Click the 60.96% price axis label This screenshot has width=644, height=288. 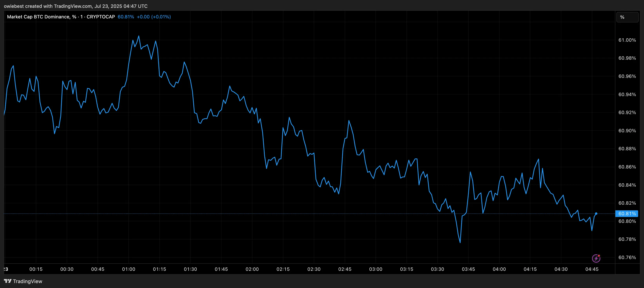tap(627, 76)
